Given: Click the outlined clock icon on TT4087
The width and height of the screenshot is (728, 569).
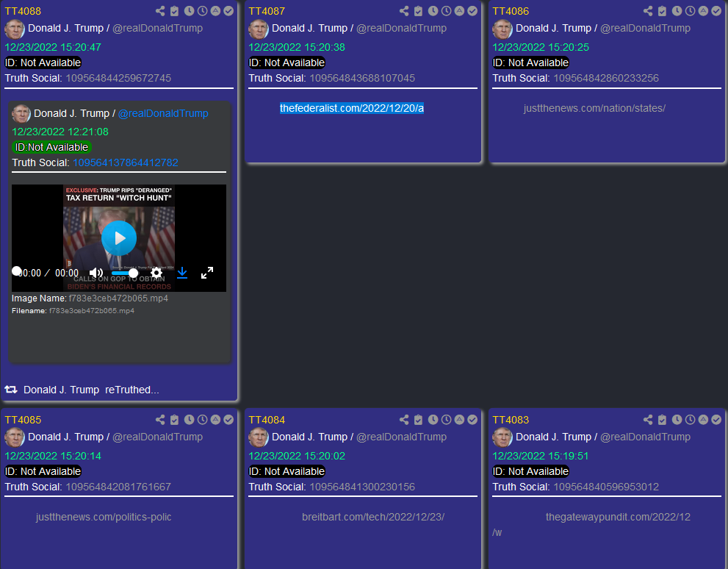Looking at the screenshot, I should tap(446, 11).
